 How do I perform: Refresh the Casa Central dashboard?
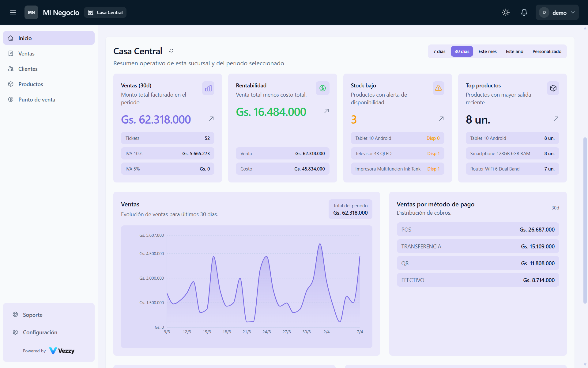pos(171,51)
